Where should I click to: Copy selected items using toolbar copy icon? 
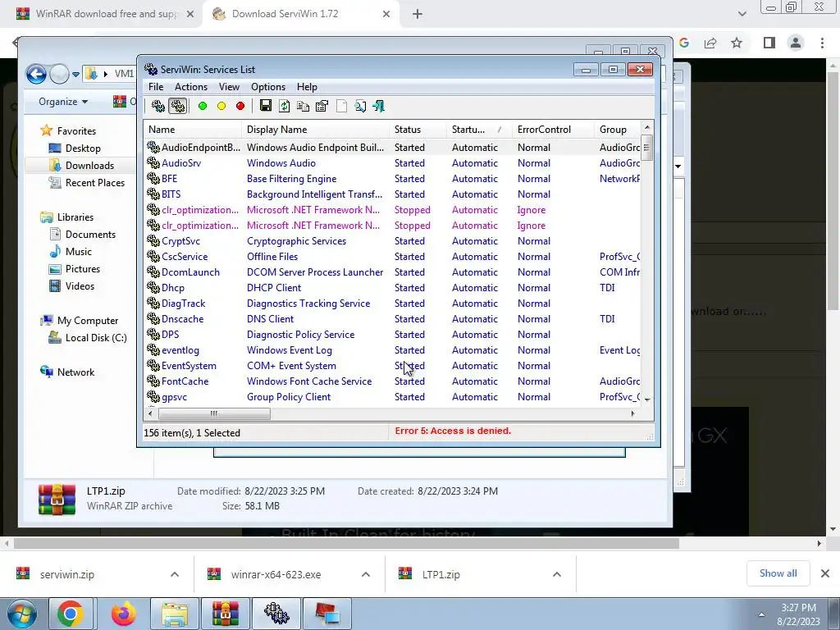pyautogui.click(x=303, y=106)
